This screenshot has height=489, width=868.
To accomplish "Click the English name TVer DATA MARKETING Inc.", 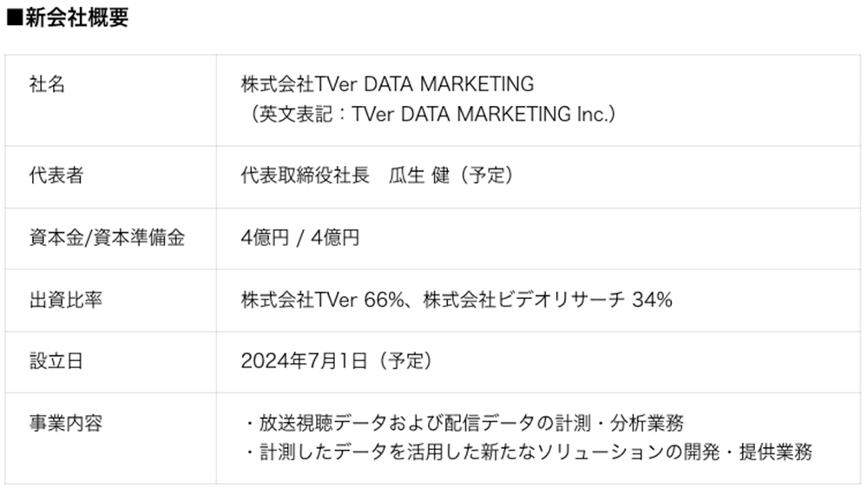I will point(481,114).
